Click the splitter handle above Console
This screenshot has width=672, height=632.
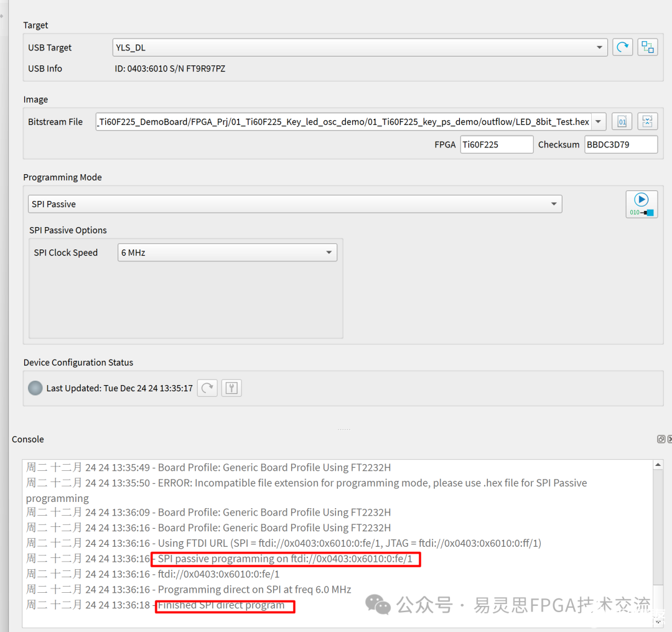tap(343, 429)
